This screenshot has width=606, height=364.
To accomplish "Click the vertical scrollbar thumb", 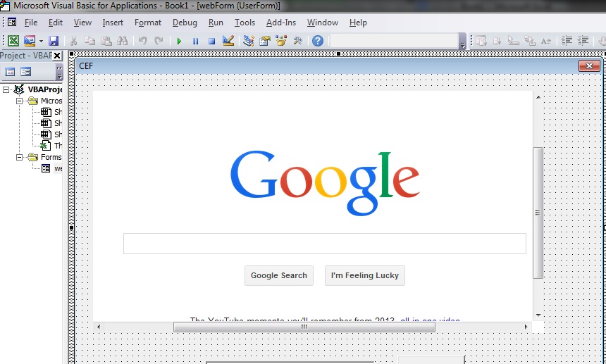I will (x=538, y=213).
